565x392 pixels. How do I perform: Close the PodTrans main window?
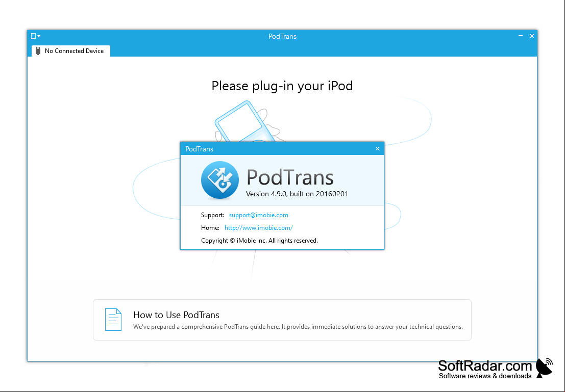tap(531, 36)
